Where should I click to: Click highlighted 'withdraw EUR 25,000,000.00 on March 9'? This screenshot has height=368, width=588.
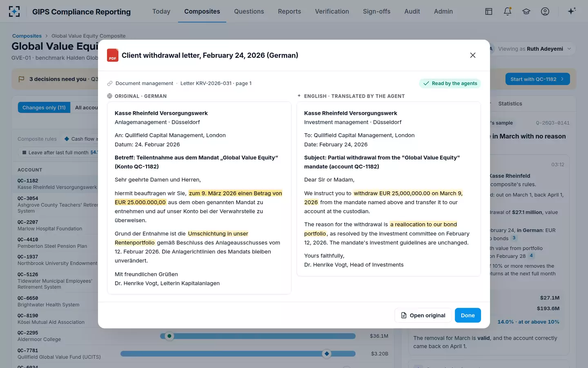(x=408, y=193)
